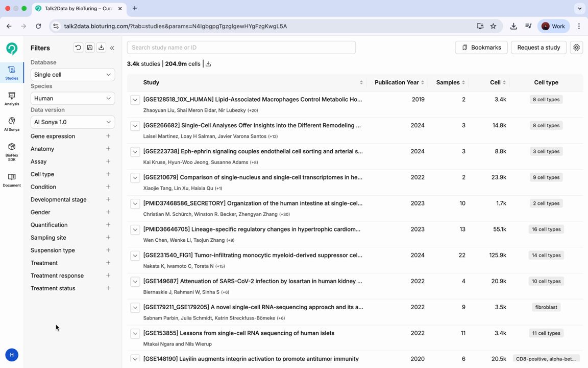588x368 pixels.
Task: Open the Database dropdown showing Single cell
Action: pos(73,74)
